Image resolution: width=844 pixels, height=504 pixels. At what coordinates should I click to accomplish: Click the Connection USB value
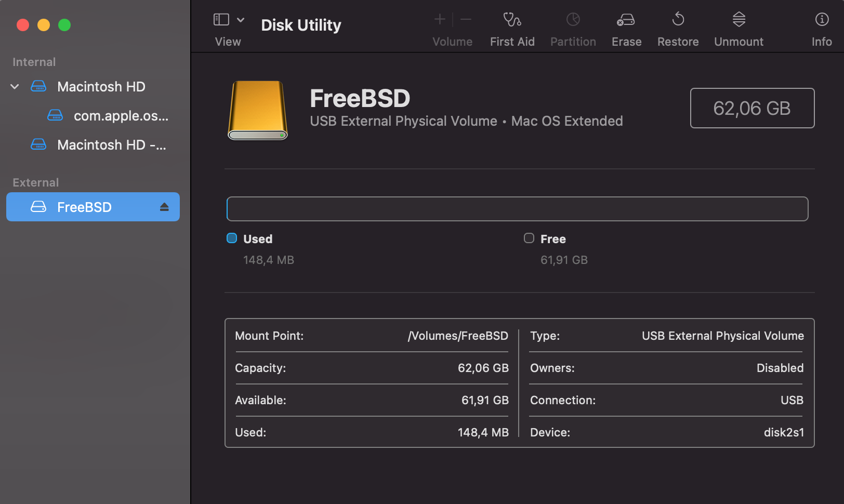coord(792,401)
